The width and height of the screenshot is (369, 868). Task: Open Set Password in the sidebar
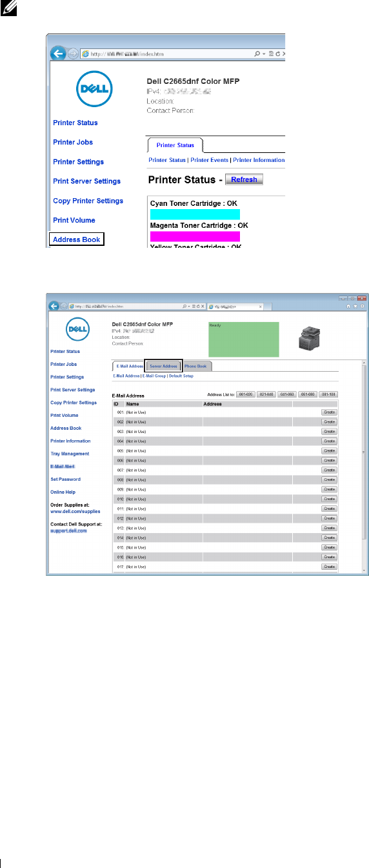(x=65, y=479)
